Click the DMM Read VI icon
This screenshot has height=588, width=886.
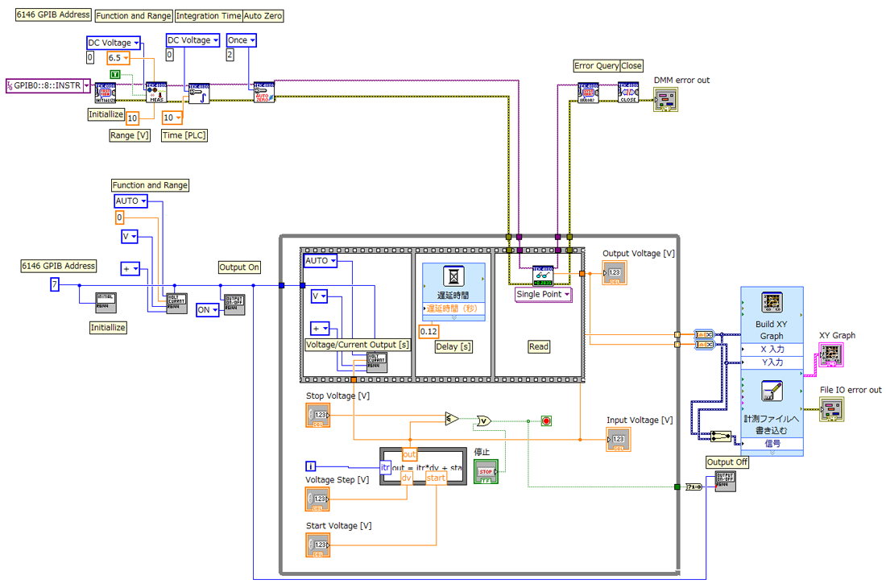coord(543,275)
